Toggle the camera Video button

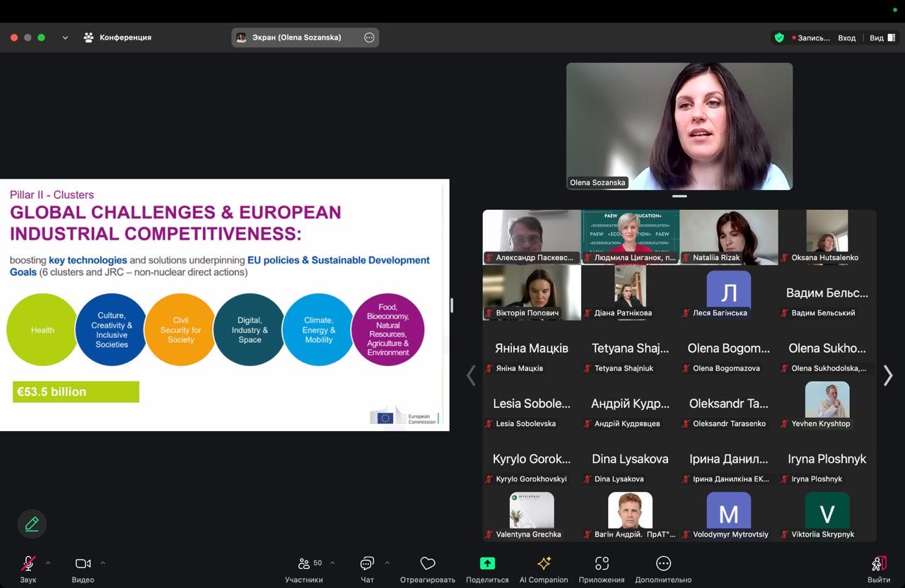point(83,564)
